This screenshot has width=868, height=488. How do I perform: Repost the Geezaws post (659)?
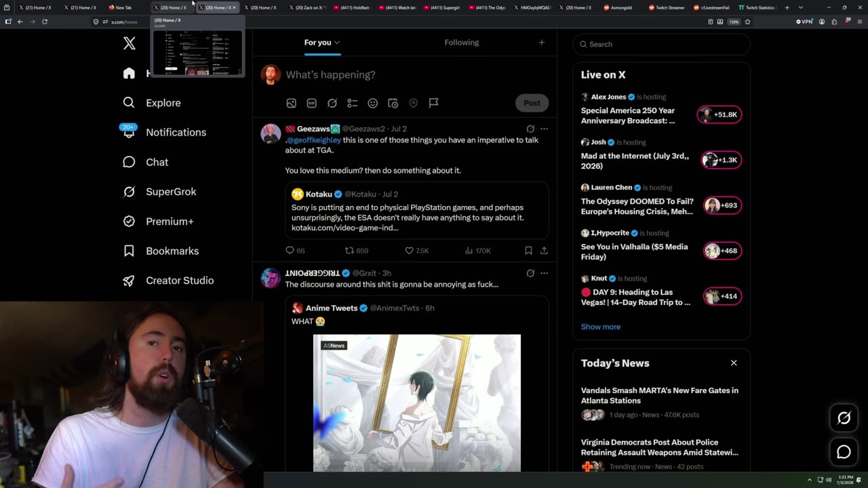point(357,251)
